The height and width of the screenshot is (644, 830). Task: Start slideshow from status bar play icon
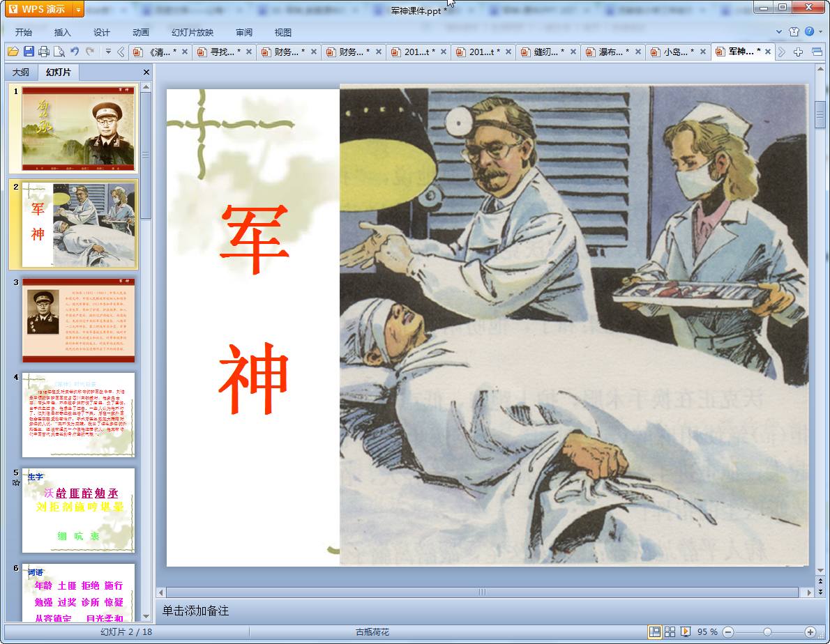[685, 632]
